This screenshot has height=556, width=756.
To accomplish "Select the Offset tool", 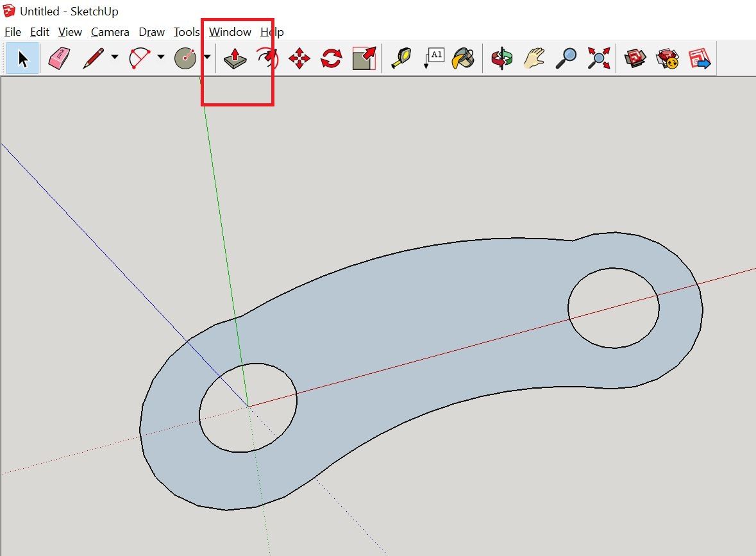I will pyautogui.click(x=364, y=58).
